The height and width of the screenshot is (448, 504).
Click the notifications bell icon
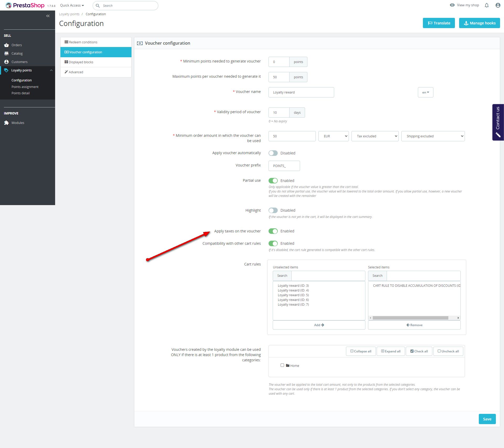[x=487, y=5]
